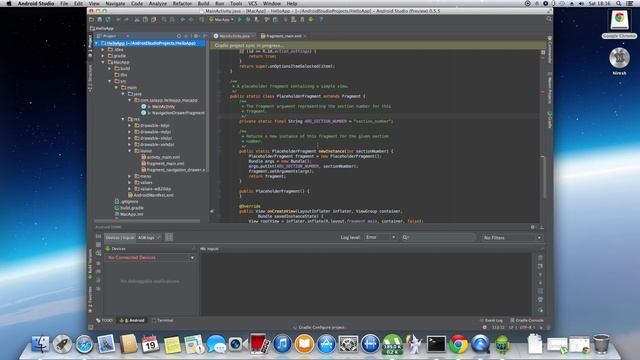Image resolution: width=640 pixels, height=360 pixels.
Task: Open the No Filters dropdown
Action: tap(512, 237)
